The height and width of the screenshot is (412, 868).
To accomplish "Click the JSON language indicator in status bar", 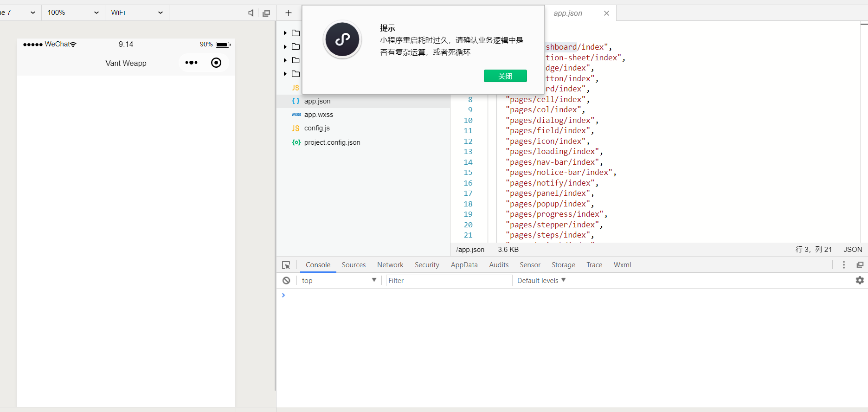I will [853, 250].
